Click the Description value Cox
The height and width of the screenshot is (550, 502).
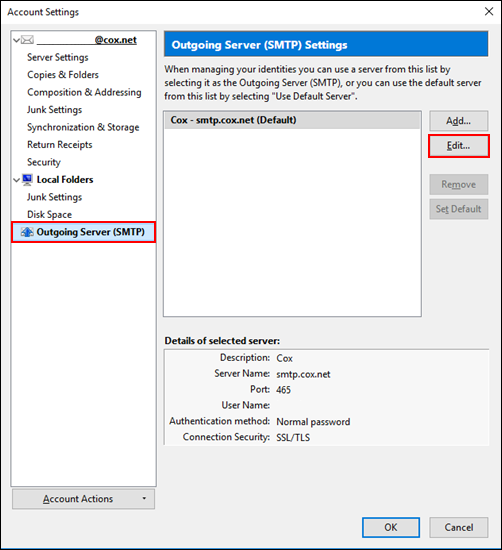click(x=284, y=358)
